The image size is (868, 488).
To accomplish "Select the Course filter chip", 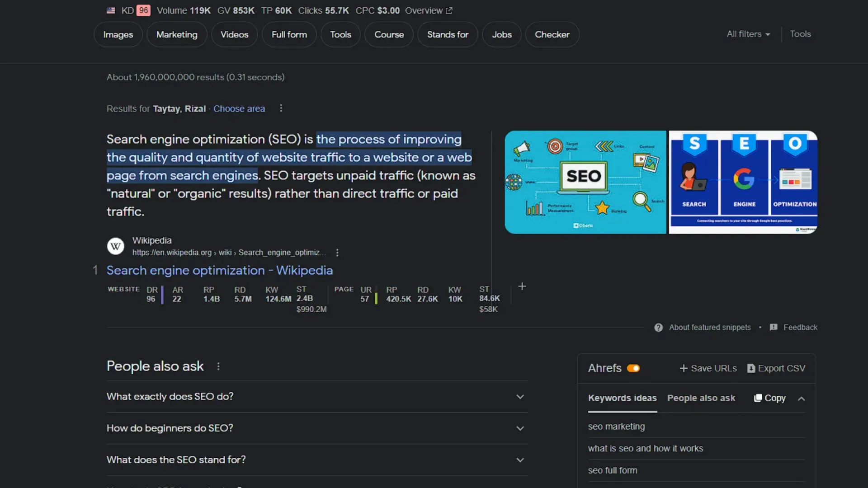I will (389, 35).
